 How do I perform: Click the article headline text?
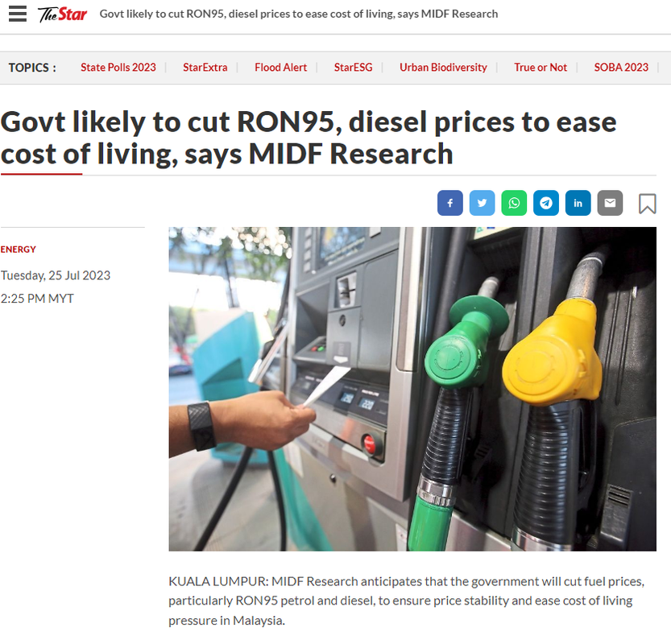[309, 138]
